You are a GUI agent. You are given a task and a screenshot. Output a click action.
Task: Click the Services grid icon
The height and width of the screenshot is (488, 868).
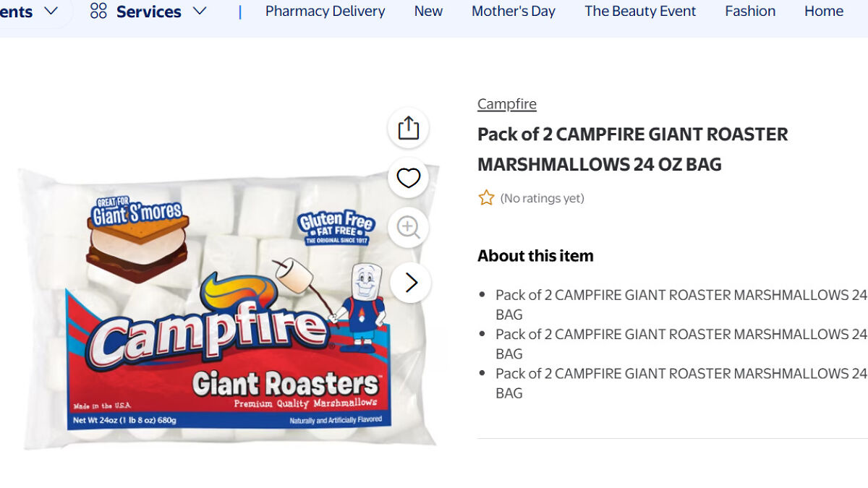[98, 11]
